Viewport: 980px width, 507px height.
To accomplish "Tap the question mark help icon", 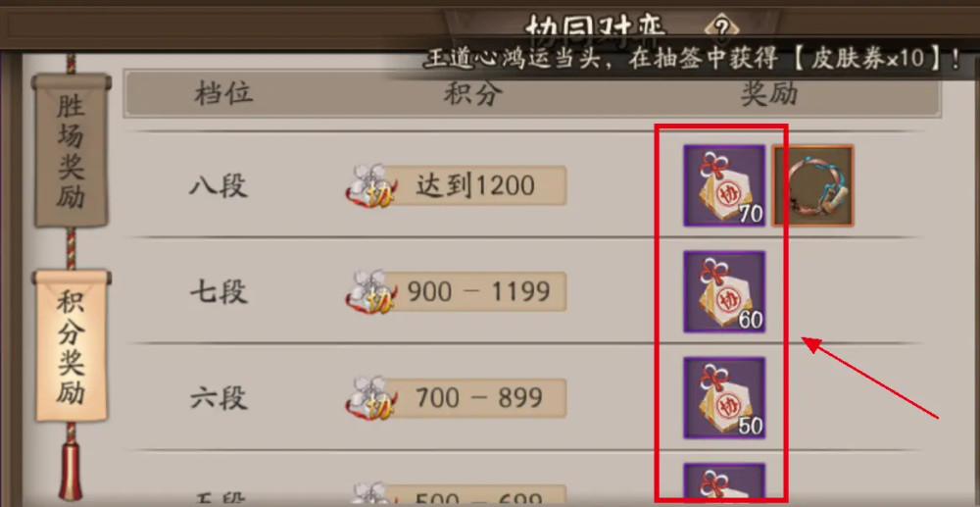I will tap(722, 26).
